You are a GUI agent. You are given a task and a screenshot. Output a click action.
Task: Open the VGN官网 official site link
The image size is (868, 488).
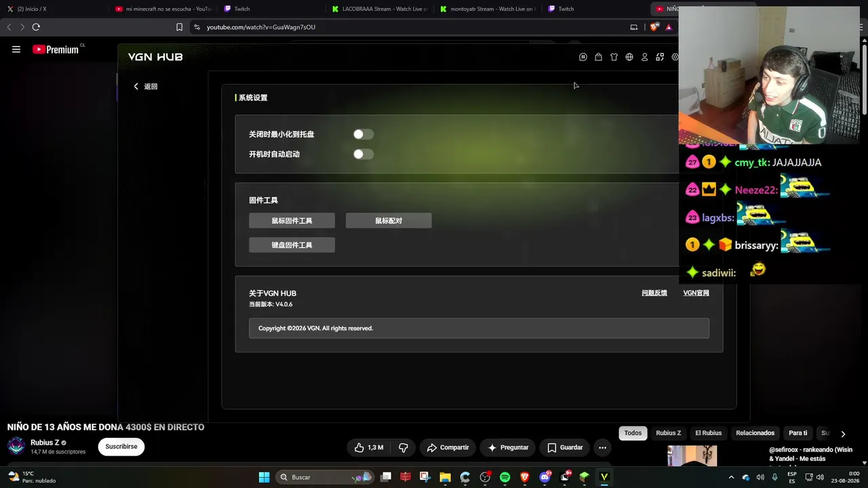point(696,293)
